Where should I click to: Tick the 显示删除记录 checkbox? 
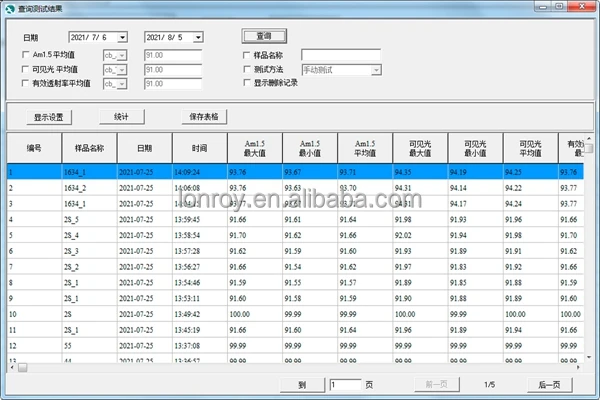point(246,84)
